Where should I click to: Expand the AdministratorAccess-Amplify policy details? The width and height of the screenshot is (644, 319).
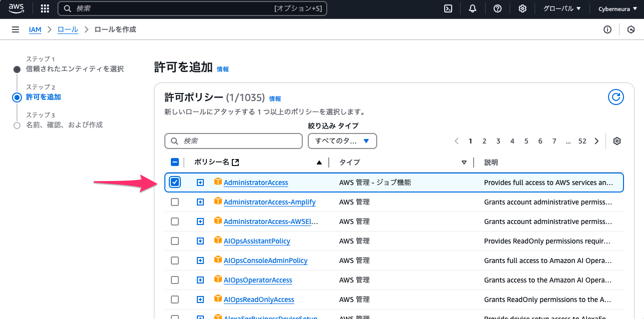200,202
